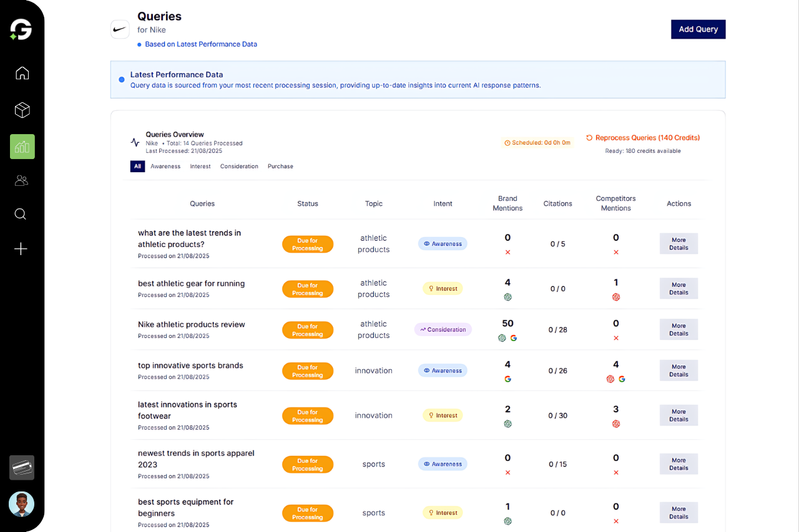Switch to the All filter tab
799x532 pixels.
pos(137,166)
